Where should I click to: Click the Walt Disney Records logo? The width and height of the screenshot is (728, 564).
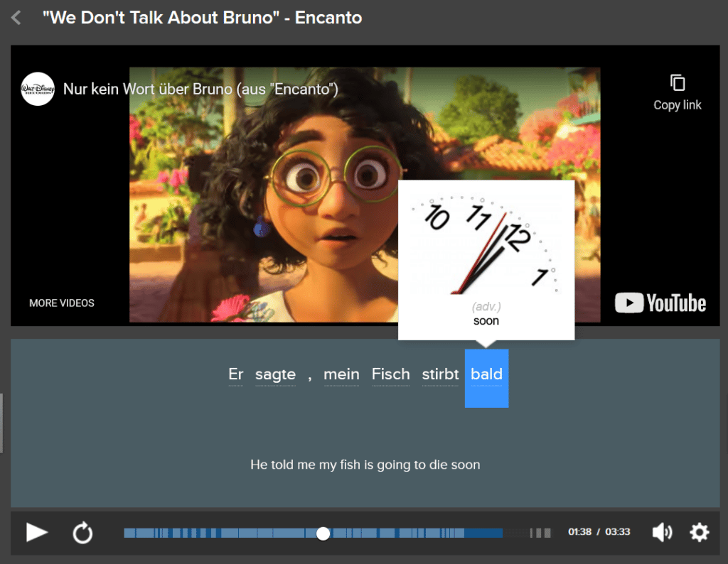(x=37, y=90)
